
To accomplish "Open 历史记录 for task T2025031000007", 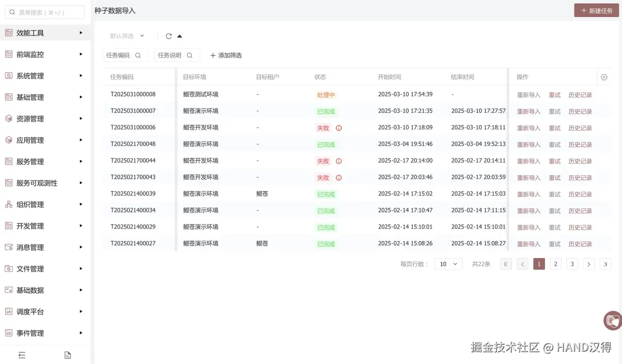I will coord(580,112).
